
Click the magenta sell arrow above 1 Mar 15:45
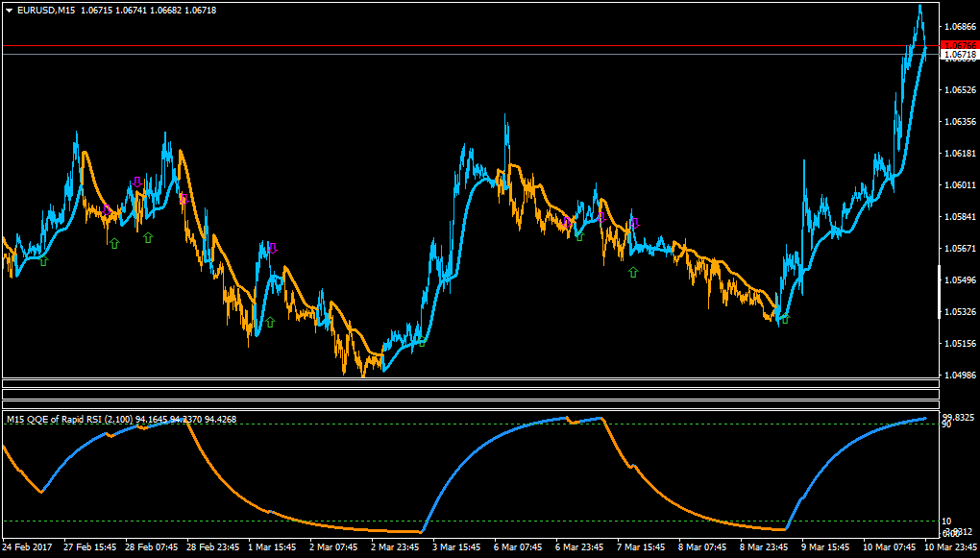[x=273, y=248]
